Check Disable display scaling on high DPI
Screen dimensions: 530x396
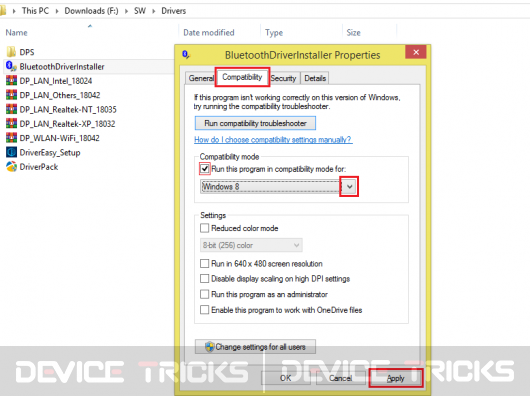pyautogui.click(x=204, y=279)
